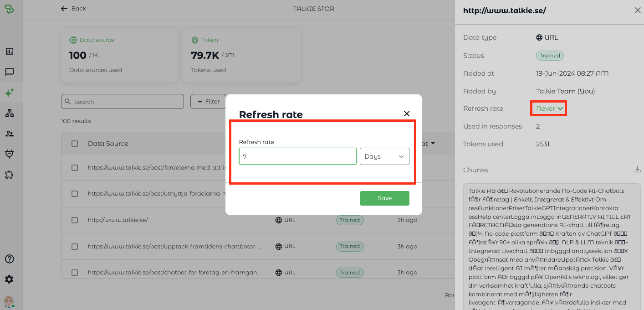The height and width of the screenshot is (310, 644).
Task: Select checkbox for upptack-framtidens-chattbotar row
Action: (75, 246)
